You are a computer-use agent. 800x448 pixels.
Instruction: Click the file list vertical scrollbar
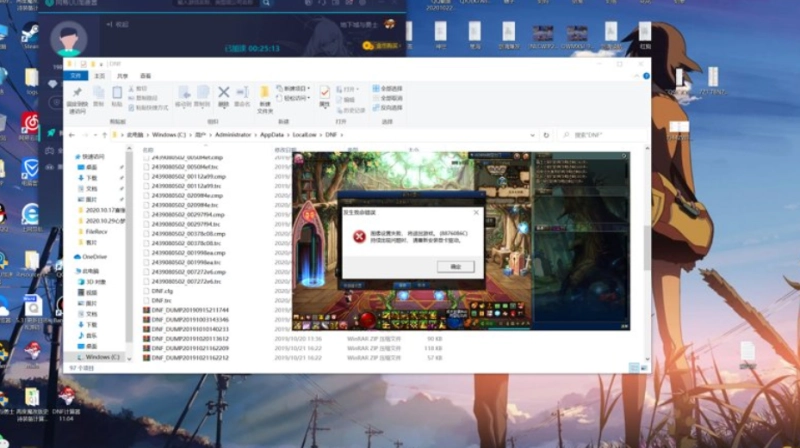pos(647,247)
